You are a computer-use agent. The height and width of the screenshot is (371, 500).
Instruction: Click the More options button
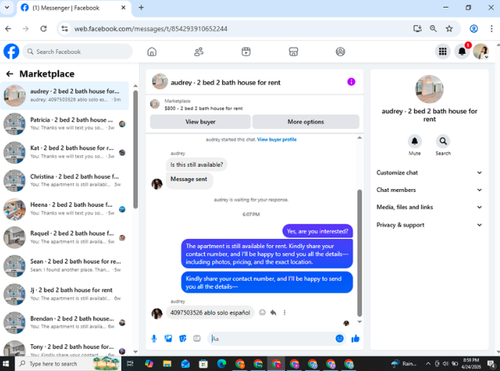click(306, 122)
